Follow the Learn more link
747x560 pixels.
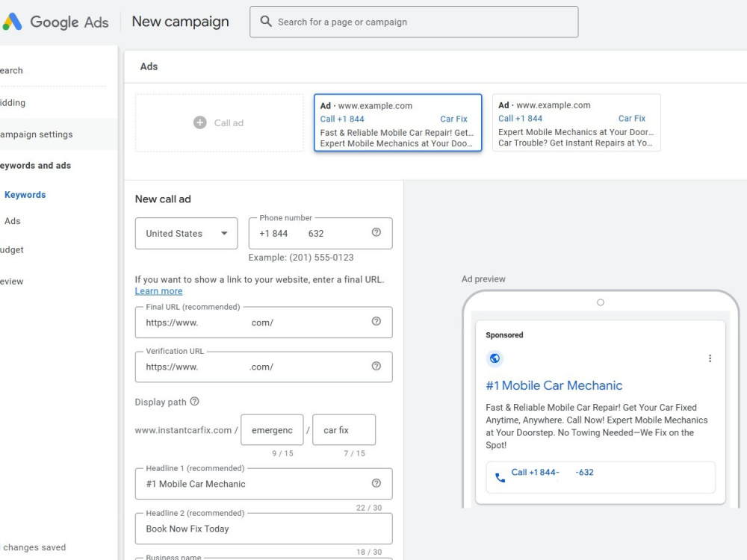click(x=158, y=291)
